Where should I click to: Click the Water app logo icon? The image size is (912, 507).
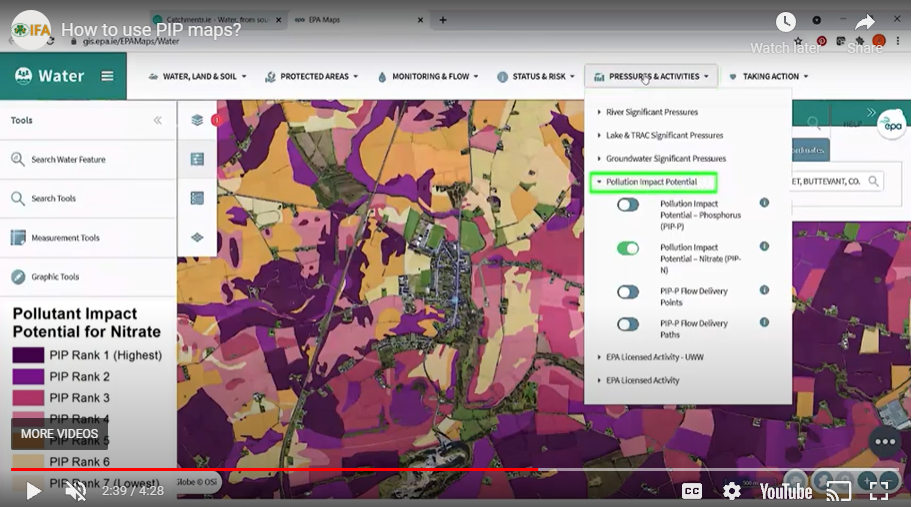pyautogui.click(x=23, y=76)
